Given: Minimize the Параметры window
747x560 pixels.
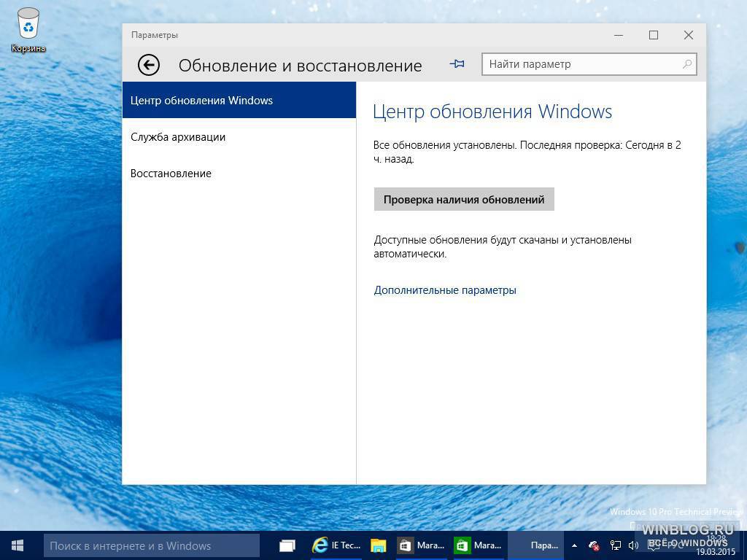Looking at the screenshot, I should [x=619, y=35].
